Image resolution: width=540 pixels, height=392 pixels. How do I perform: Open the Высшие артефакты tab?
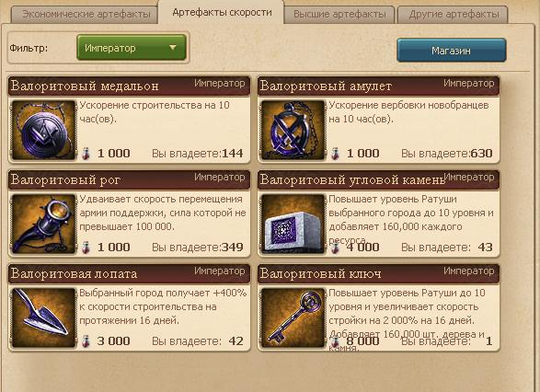coord(339,15)
